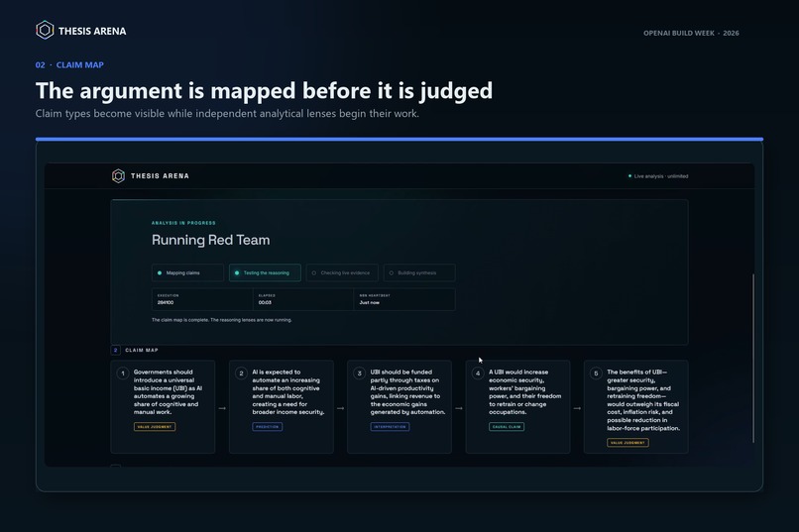The height and width of the screenshot is (532, 799).
Task: Click the 'Running Red Team' heading
Action: pyautogui.click(x=210, y=240)
